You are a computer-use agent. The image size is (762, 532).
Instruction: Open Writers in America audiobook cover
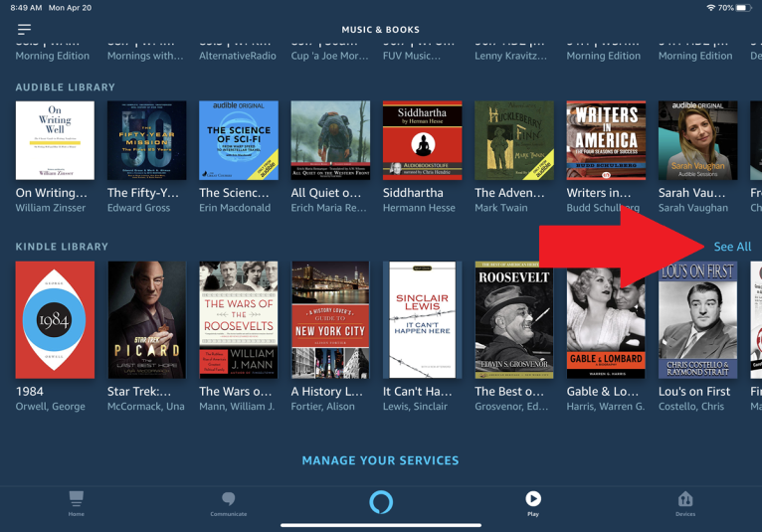606,140
